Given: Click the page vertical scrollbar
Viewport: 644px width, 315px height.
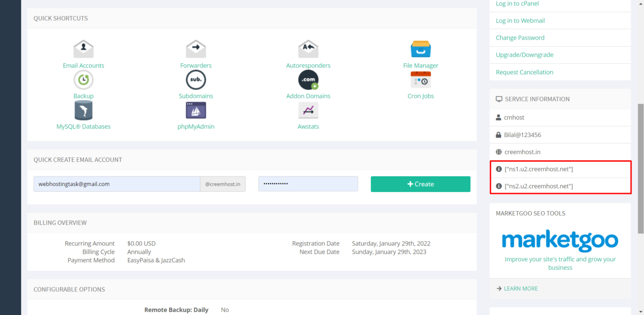Looking at the screenshot, I should point(640,168).
